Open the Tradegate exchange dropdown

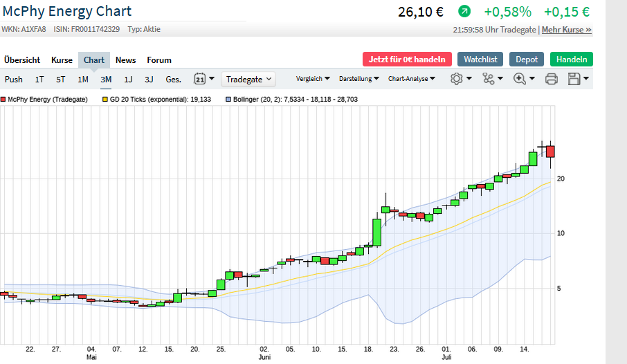[248, 79]
